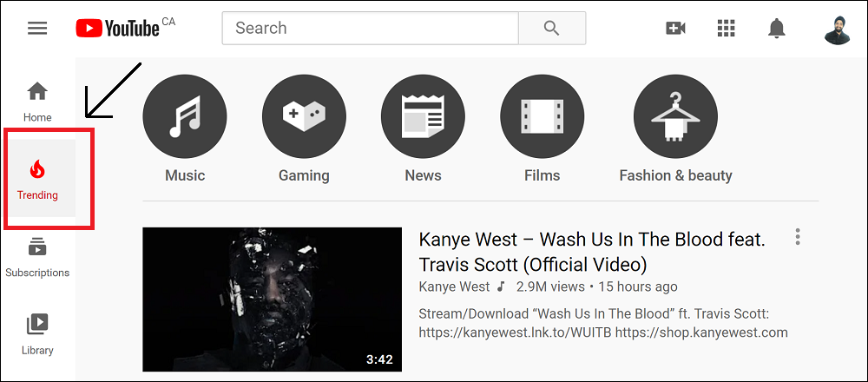Open Subscriptions in the sidebar
868x382 pixels.
(37, 257)
